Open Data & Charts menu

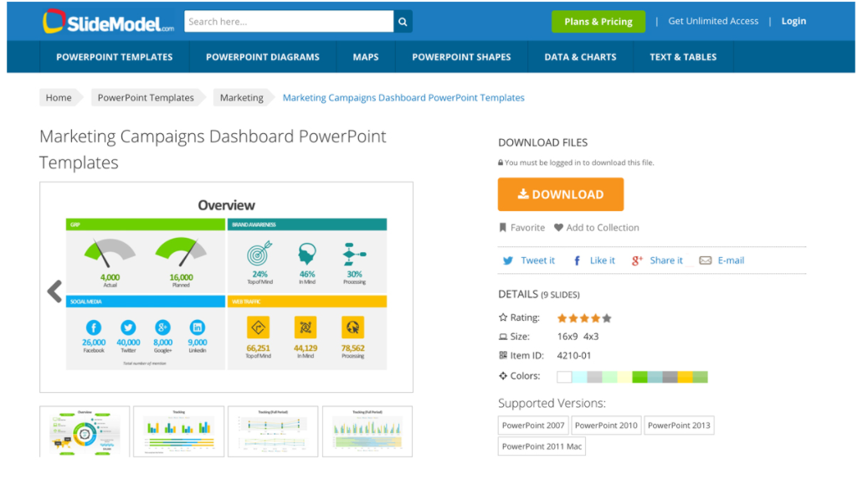click(580, 57)
